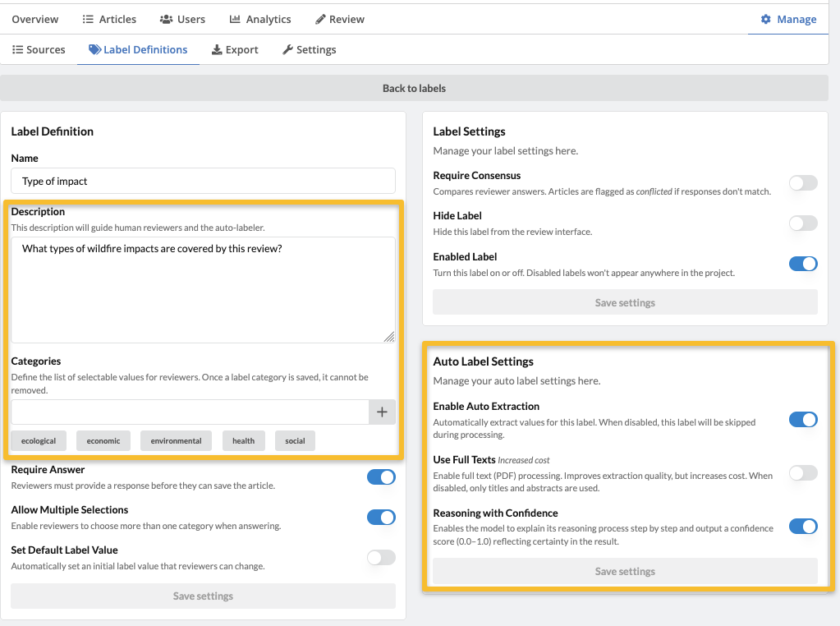
Task: Toggle the Hide Label switch
Action: [803, 223]
